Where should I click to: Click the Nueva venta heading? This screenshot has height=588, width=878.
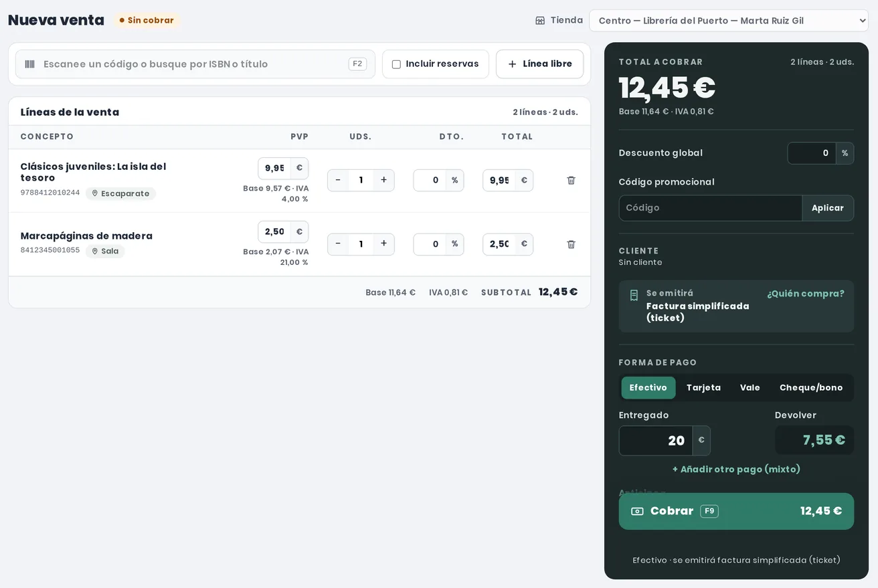56,20
